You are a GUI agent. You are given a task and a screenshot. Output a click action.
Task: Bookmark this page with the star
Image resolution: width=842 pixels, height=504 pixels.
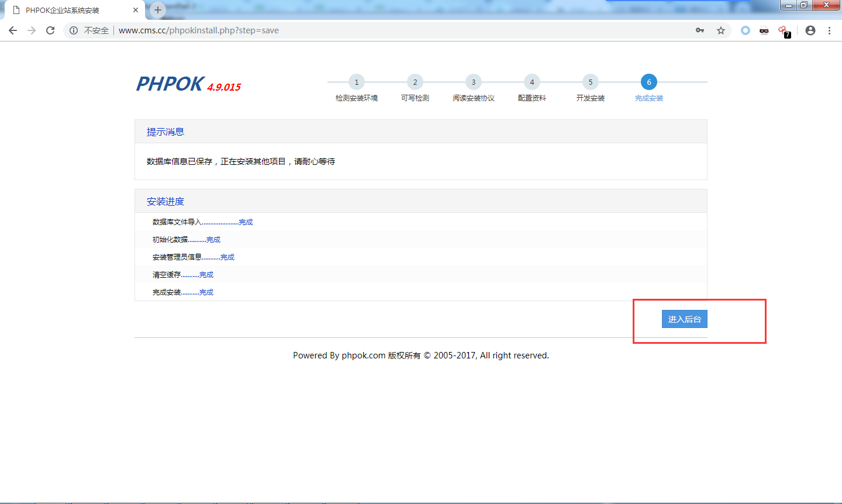[x=721, y=30]
